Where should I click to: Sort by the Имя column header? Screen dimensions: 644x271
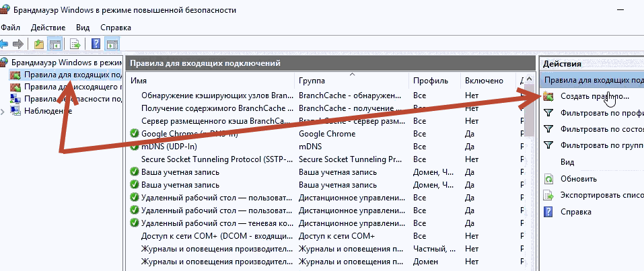[211, 81]
